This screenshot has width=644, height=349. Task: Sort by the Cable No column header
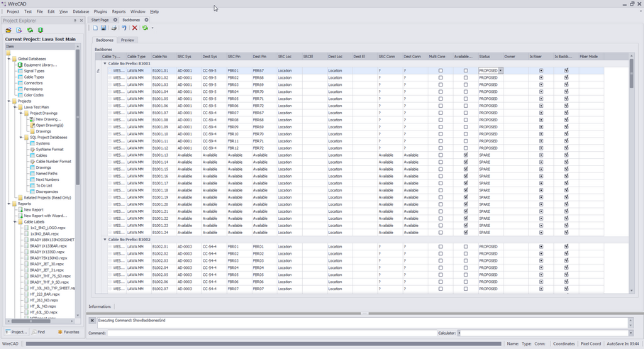(x=163, y=57)
